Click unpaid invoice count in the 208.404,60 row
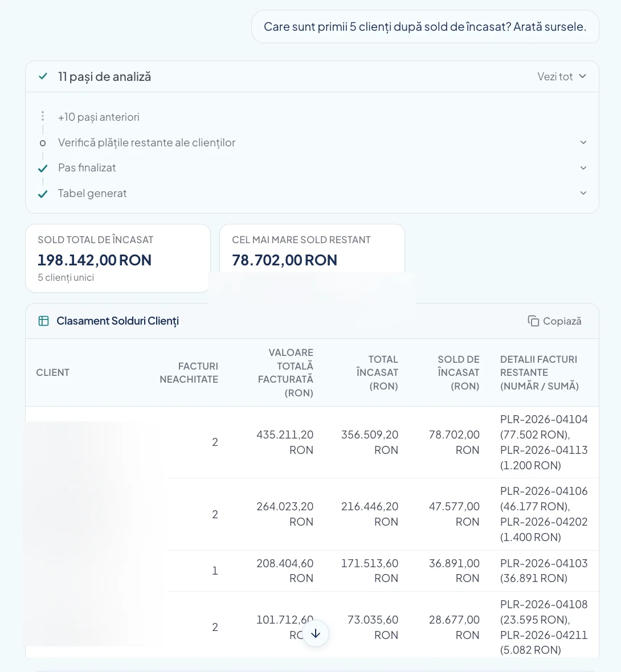Screen dimensions: 621x672 click(x=215, y=571)
